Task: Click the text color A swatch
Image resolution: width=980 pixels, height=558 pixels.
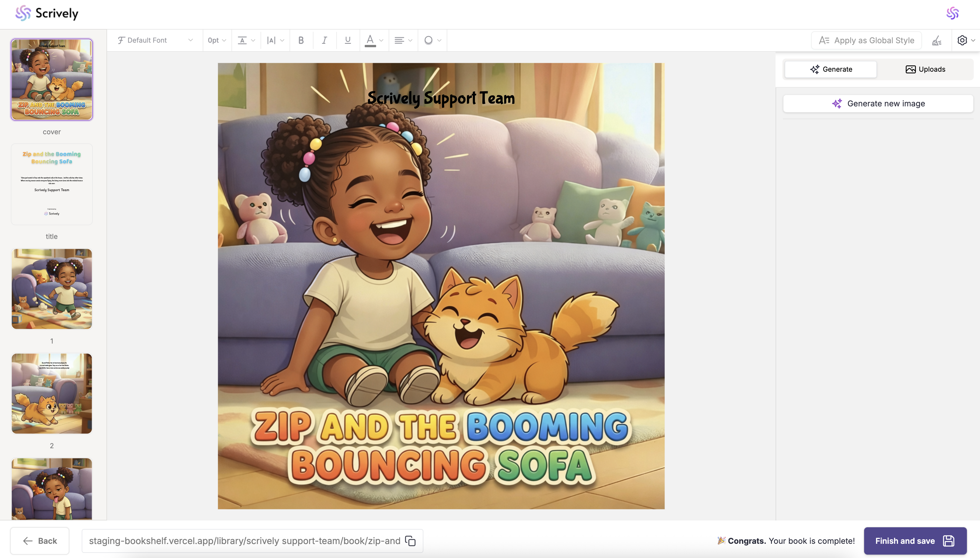Action: coord(370,40)
